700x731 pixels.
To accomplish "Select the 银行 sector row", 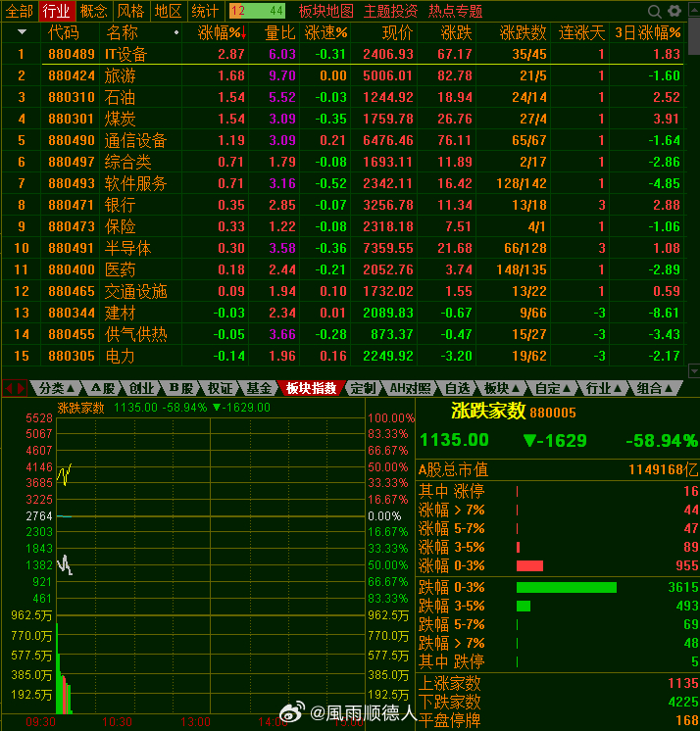I will [343, 205].
